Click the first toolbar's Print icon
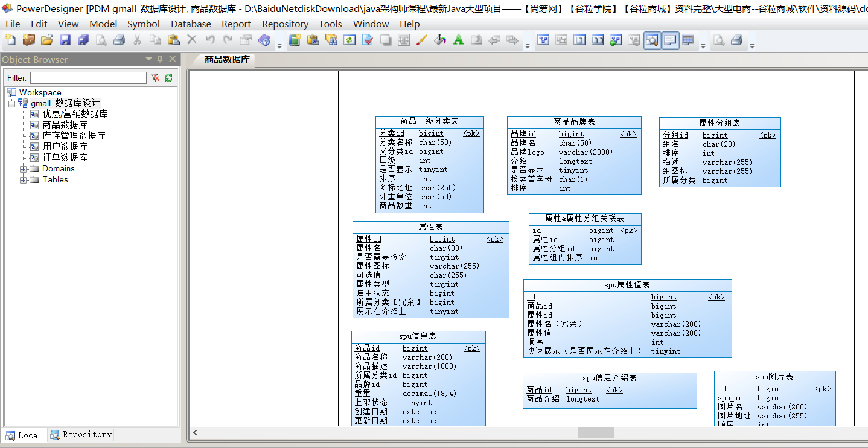Image resolution: width=868 pixels, height=448 pixels. pyautogui.click(x=119, y=40)
